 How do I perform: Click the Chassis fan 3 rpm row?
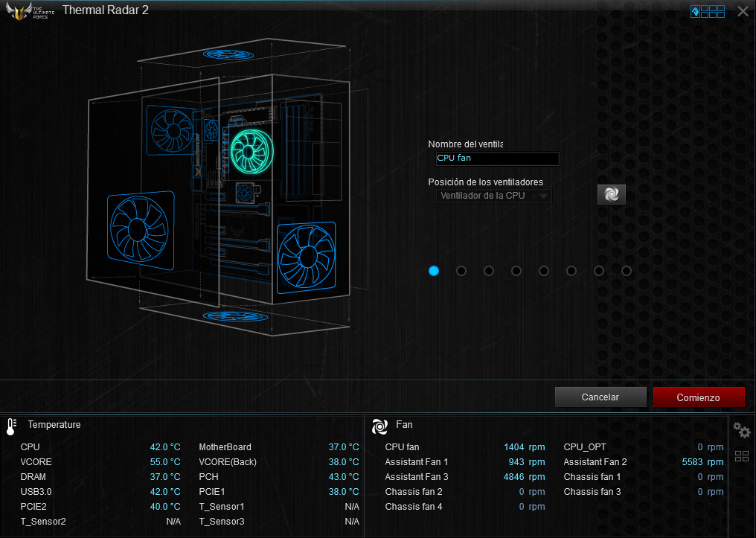[644, 492]
